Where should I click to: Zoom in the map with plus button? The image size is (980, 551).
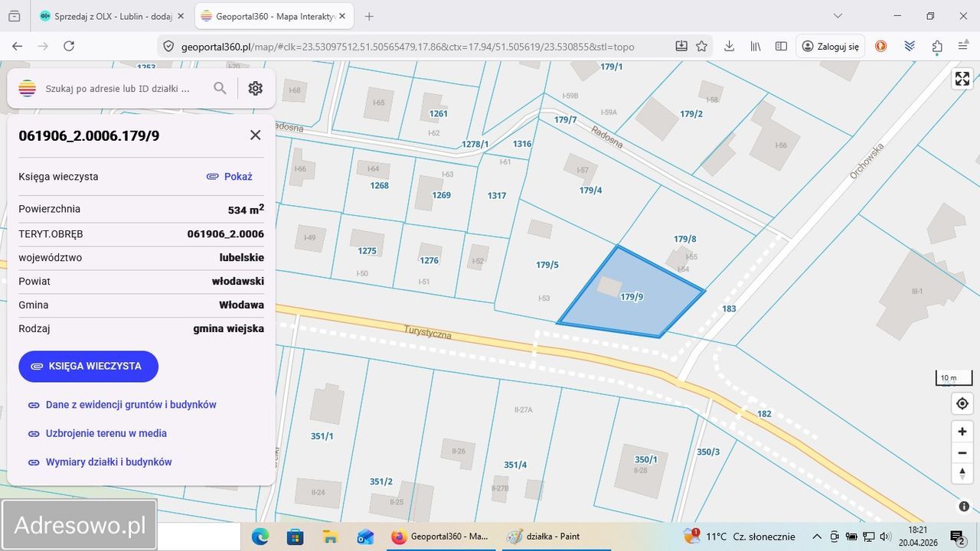(x=962, y=432)
